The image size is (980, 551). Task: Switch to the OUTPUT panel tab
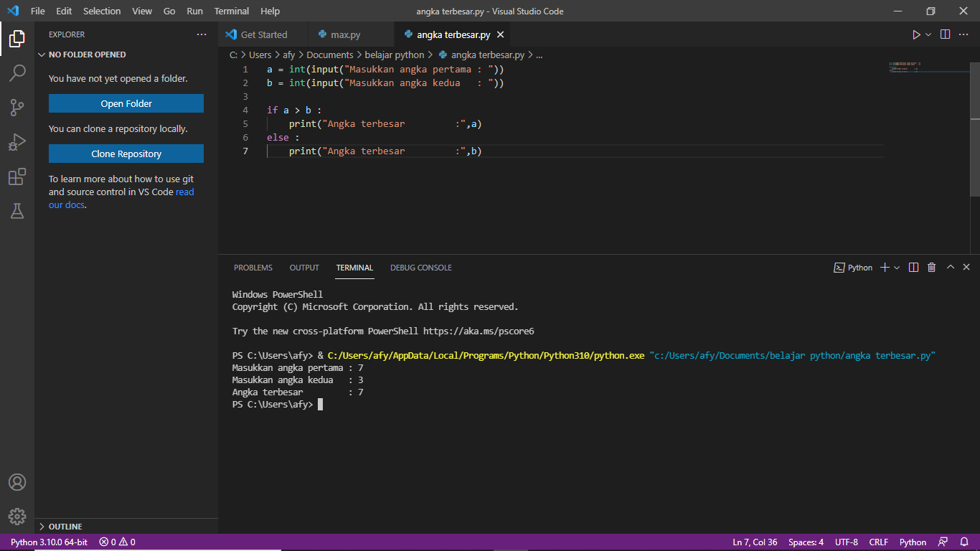pyautogui.click(x=304, y=268)
